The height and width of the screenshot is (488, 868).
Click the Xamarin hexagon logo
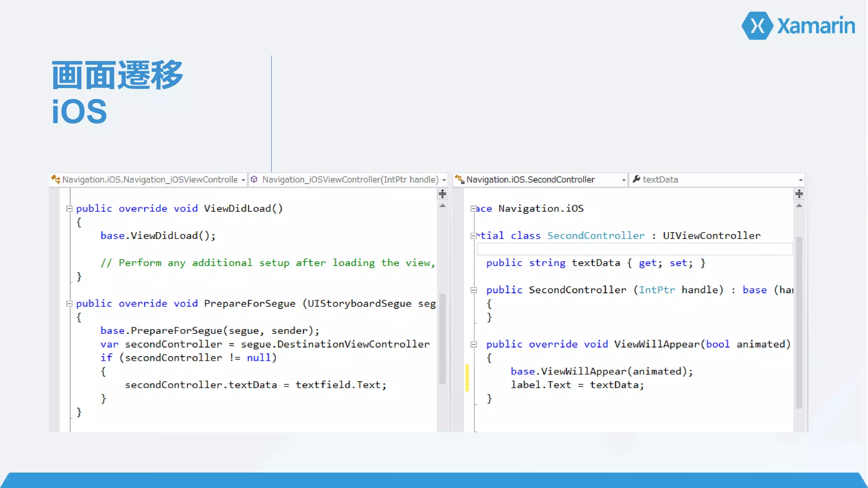click(x=757, y=26)
